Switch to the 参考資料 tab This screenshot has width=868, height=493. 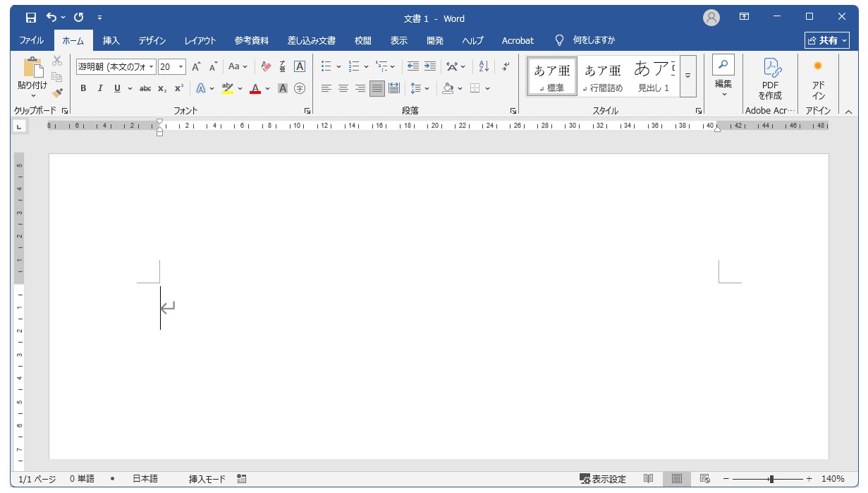252,40
